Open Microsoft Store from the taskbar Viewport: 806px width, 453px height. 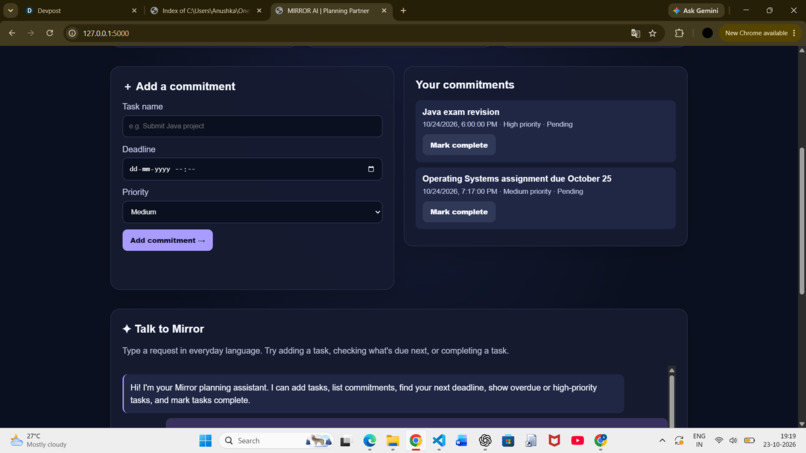click(508, 441)
